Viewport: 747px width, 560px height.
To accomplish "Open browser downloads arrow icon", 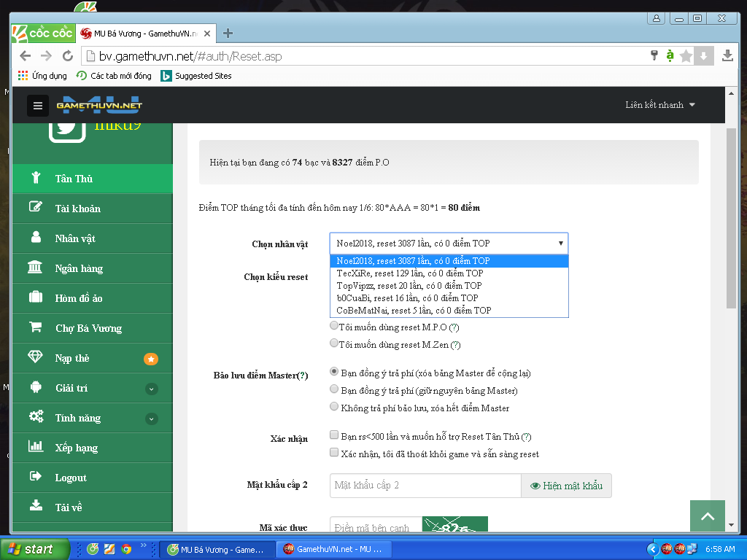I will tap(727, 55).
